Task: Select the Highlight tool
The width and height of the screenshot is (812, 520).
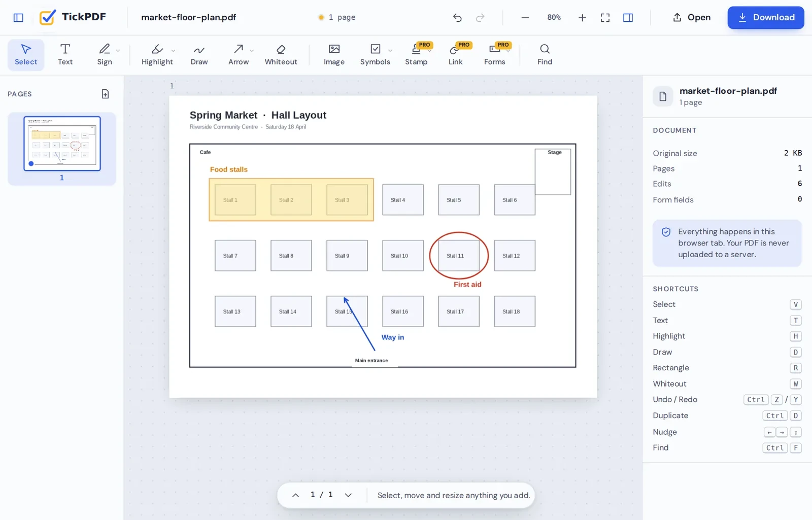Action: click(157, 55)
